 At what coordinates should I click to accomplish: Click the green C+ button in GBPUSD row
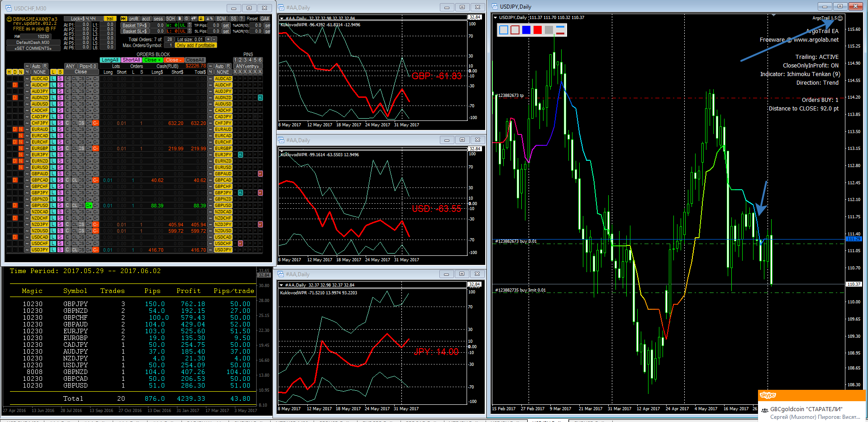[x=89, y=205]
